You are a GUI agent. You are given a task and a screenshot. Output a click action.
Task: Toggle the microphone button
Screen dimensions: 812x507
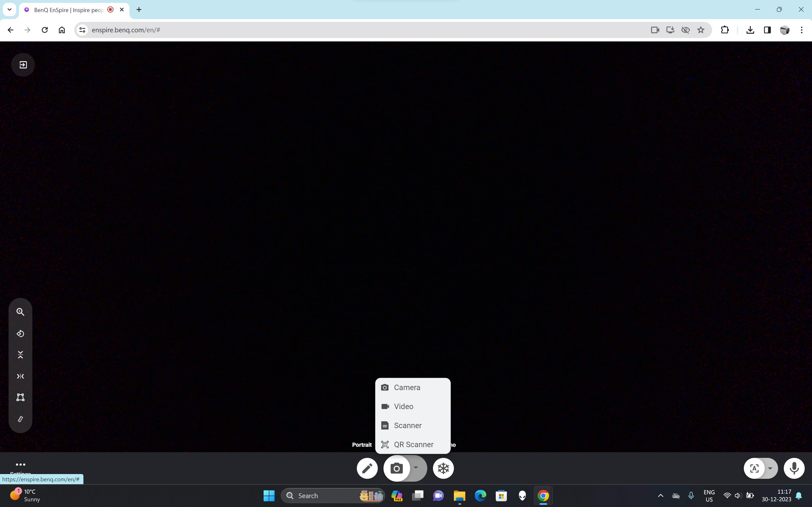point(794,468)
